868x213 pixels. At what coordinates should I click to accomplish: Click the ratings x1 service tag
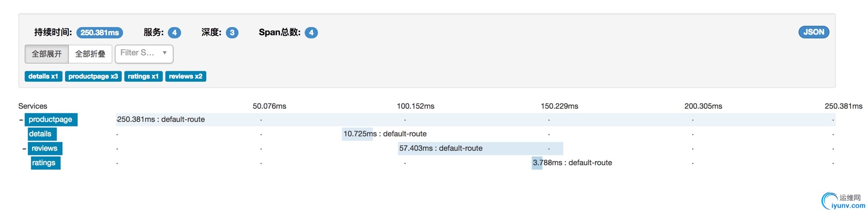click(x=143, y=76)
